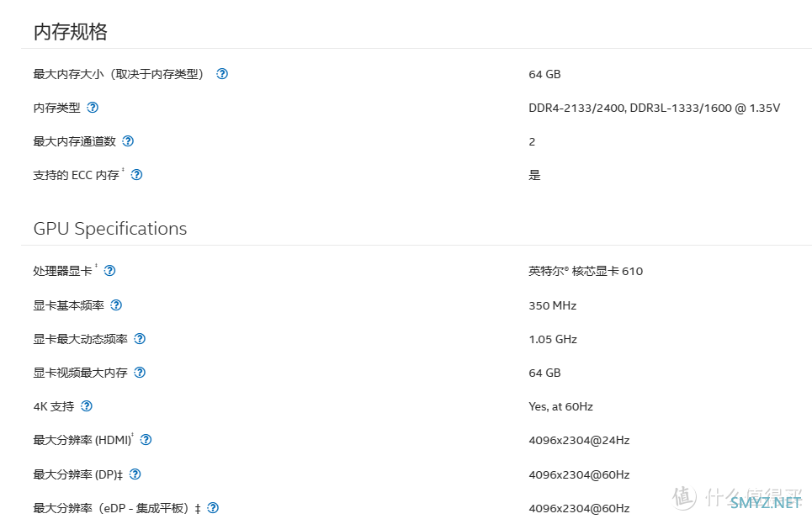The width and height of the screenshot is (812, 519).
Task: Click 英特尔 核芯显卡 610 value
Action: click(x=586, y=271)
